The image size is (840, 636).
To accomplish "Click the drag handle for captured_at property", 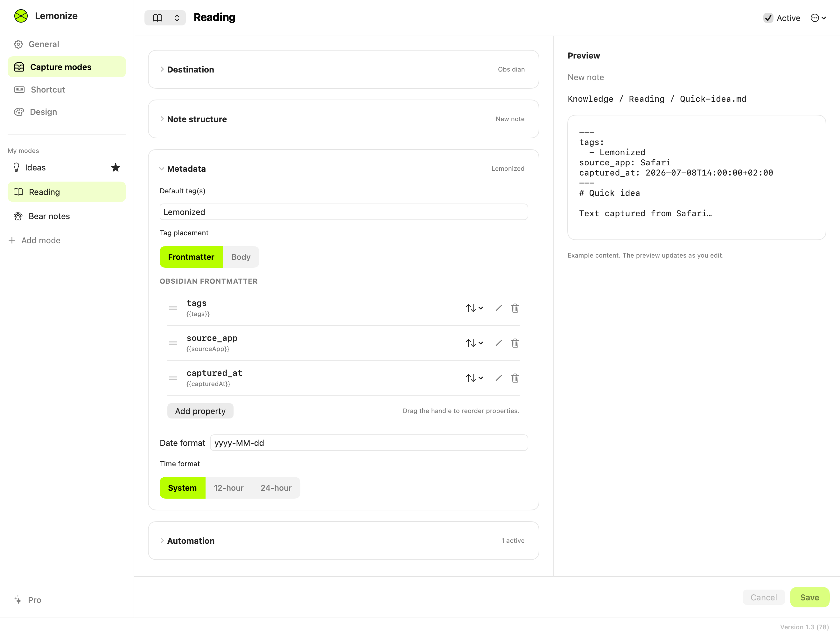I will coord(173,377).
